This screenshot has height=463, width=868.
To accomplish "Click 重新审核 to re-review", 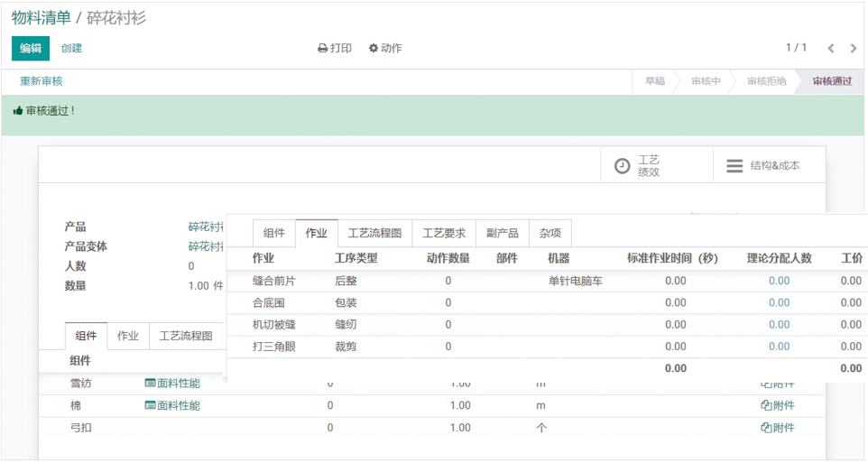I will [x=42, y=81].
